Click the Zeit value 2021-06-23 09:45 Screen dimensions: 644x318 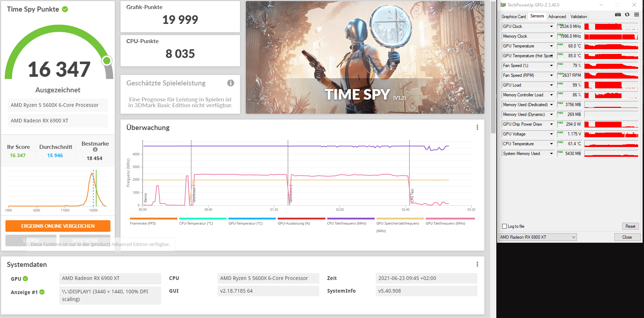[426, 278]
